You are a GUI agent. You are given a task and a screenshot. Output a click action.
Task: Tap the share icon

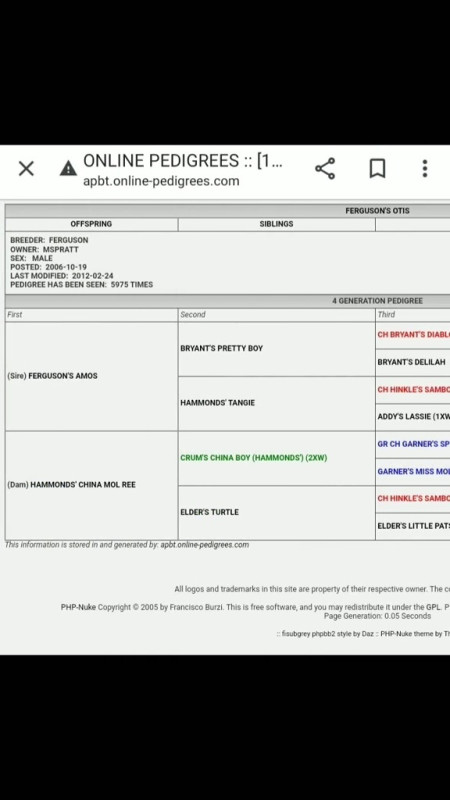tap(325, 168)
